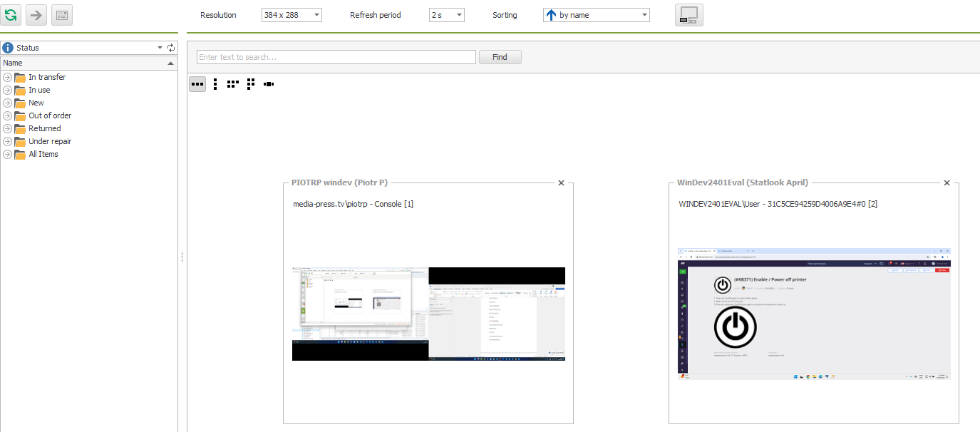Click the right arrow toolbar button
Viewport: 980px width, 432px height.
(x=36, y=15)
